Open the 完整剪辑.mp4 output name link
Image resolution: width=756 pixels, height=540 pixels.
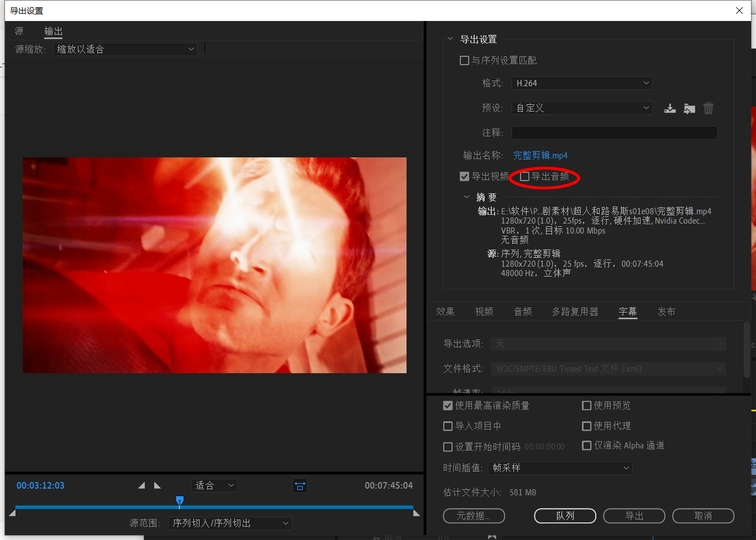pyautogui.click(x=540, y=155)
